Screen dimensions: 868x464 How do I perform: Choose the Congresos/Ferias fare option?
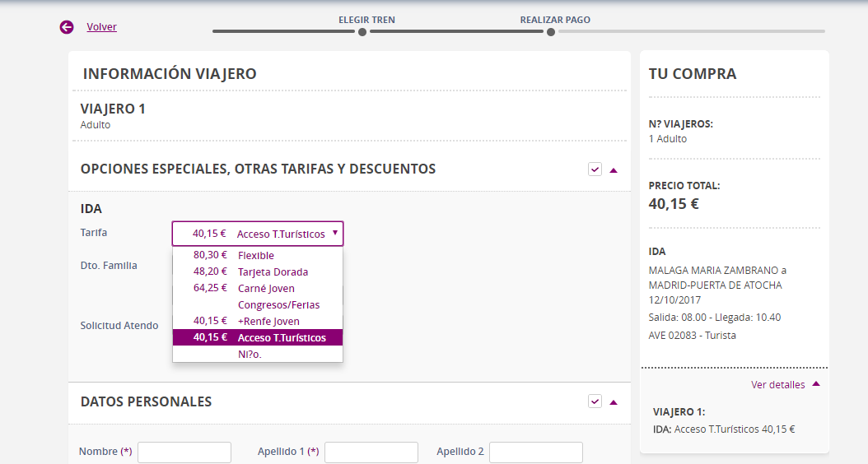[258, 304]
